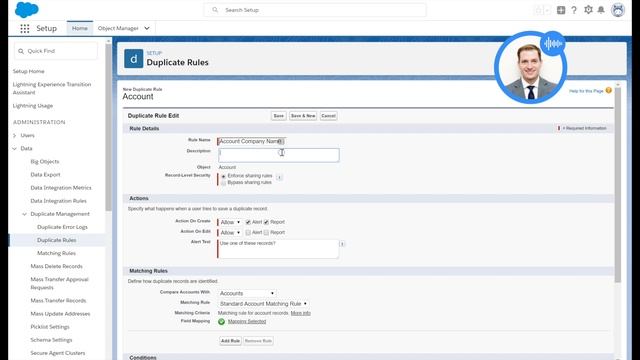Image resolution: width=640 pixels, height=360 pixels.
Task: Click the Rule Name input field
Action: (x=251, y=141)
